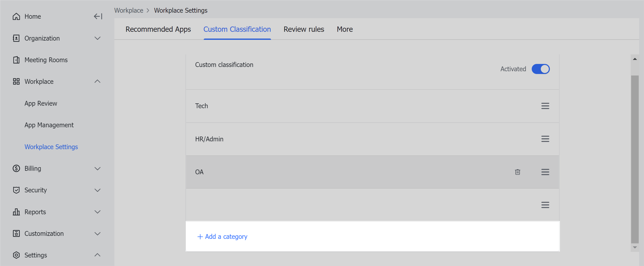Select the Custom Classification tab
Image resolution: width=644 pixels, height=266 pixels.
[x=237, y=29]
